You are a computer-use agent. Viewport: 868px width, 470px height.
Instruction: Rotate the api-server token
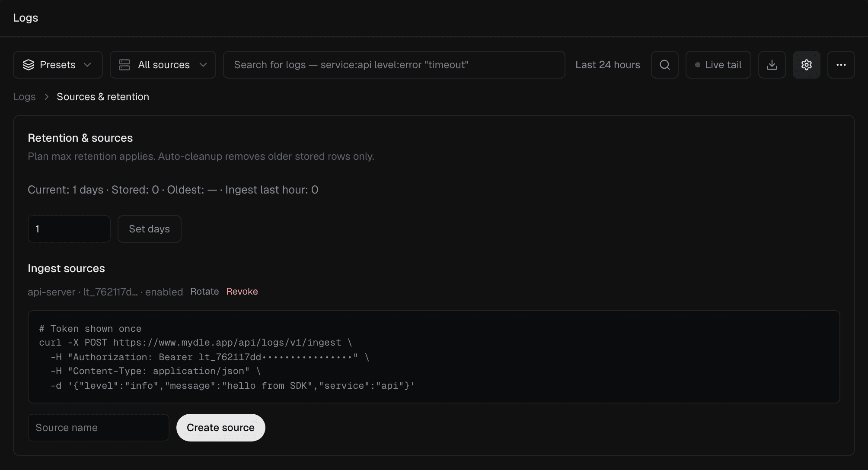(x=204, y=292)
